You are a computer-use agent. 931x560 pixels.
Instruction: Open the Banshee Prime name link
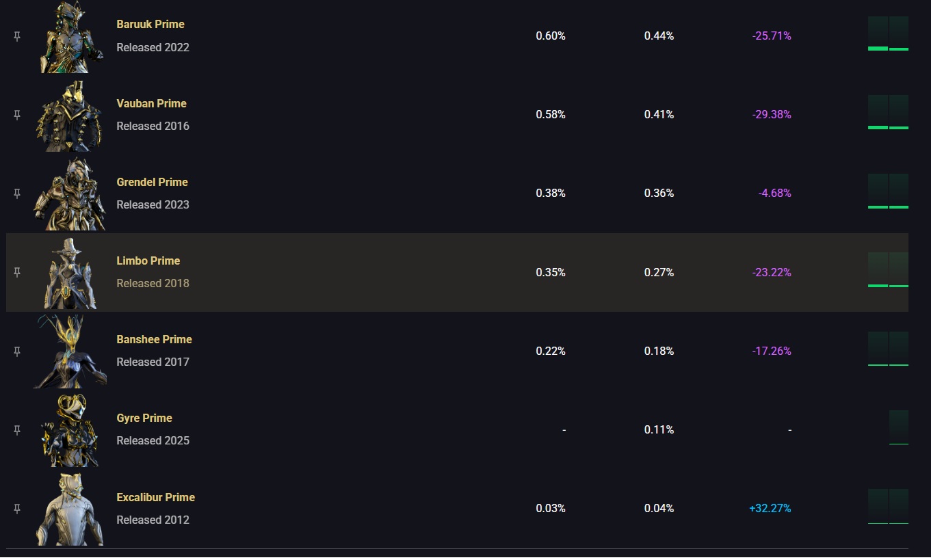point(154,339)
